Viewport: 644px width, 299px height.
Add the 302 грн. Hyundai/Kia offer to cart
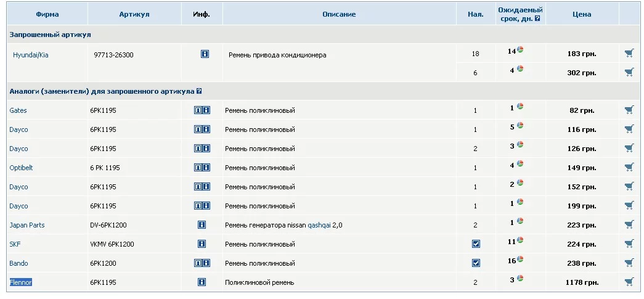[629, 72]
